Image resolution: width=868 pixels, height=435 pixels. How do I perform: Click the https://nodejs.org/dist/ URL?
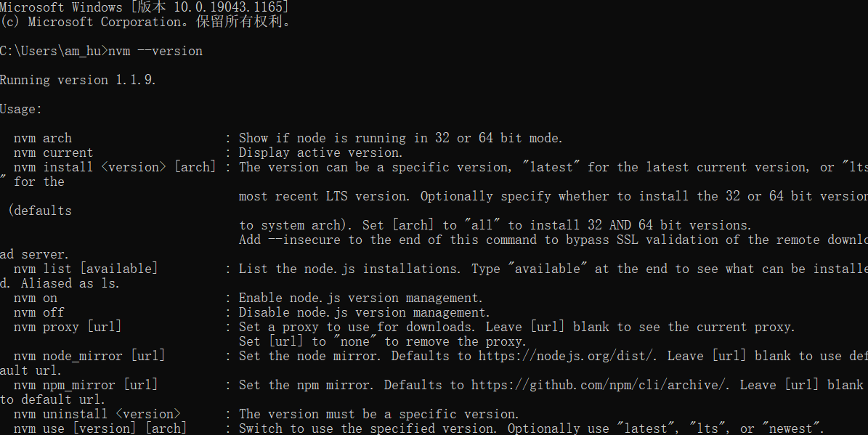tap(569, 356)
